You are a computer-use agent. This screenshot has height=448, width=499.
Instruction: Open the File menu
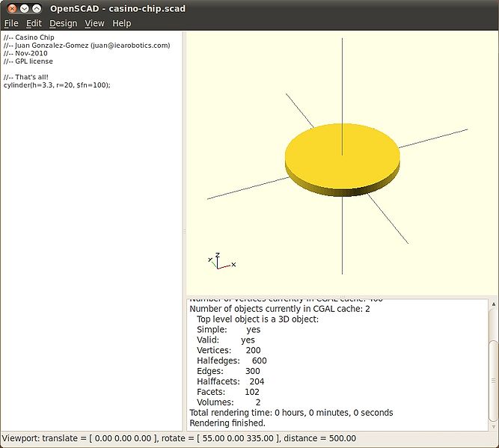point(10,23)
